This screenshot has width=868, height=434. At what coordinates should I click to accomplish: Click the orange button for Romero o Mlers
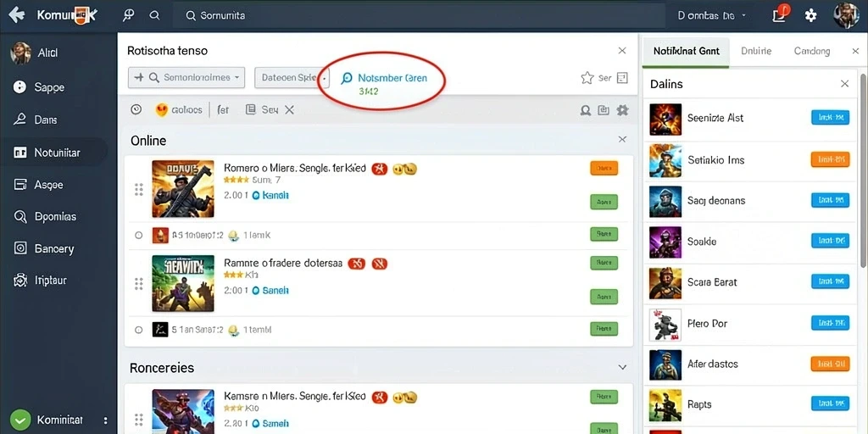(x=604, y=169)
